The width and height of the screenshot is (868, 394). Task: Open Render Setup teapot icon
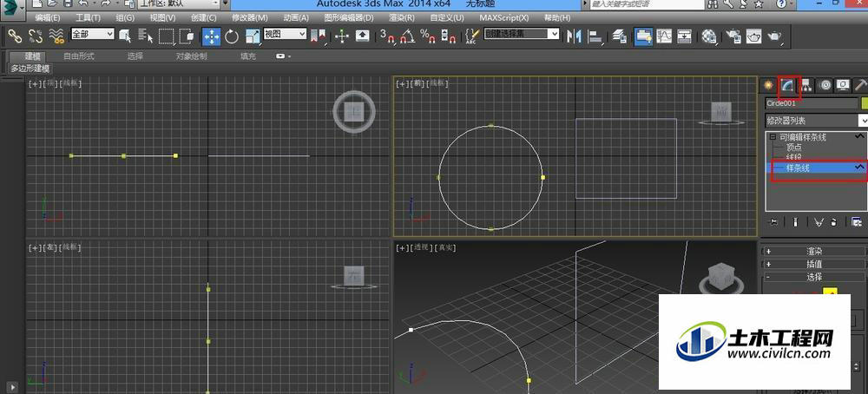pyautogui.click(x=733, y=36)
